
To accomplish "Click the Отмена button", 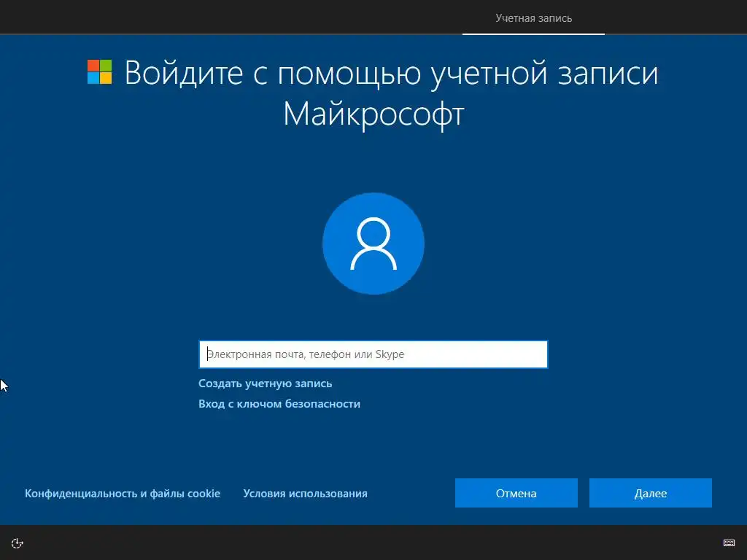I will (516, 493).
